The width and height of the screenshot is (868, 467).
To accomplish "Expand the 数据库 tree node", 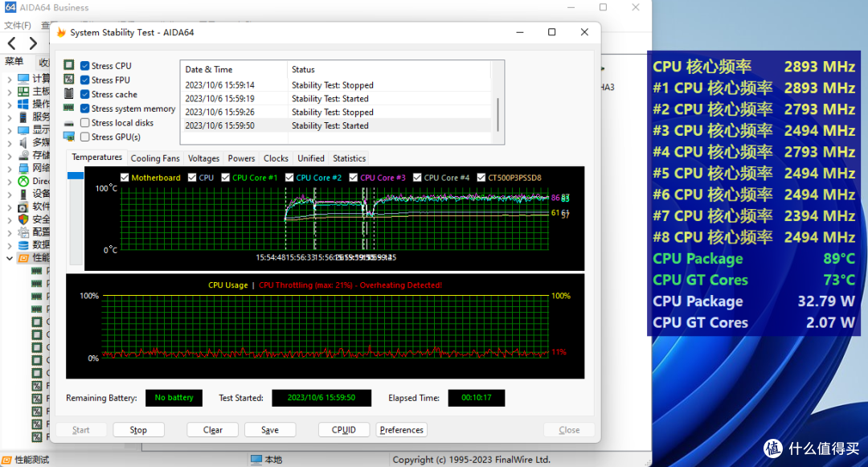I will (x=10, y=244).
